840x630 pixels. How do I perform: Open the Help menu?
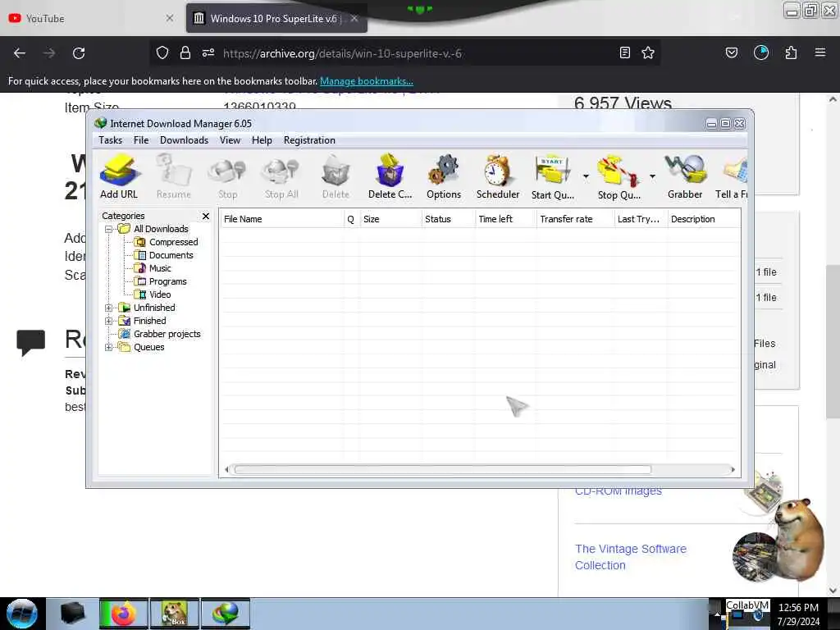pyautogui.click(x=262, y=140)
